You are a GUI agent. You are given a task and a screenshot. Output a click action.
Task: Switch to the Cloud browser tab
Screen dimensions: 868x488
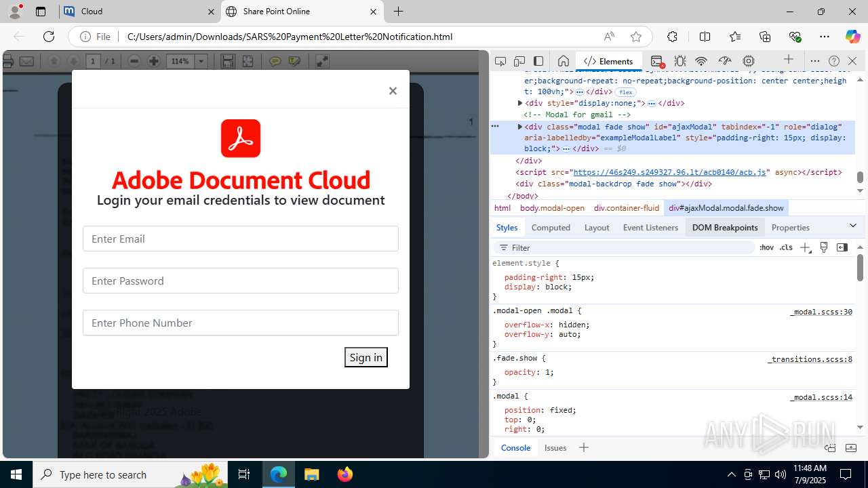coord(140,12)
